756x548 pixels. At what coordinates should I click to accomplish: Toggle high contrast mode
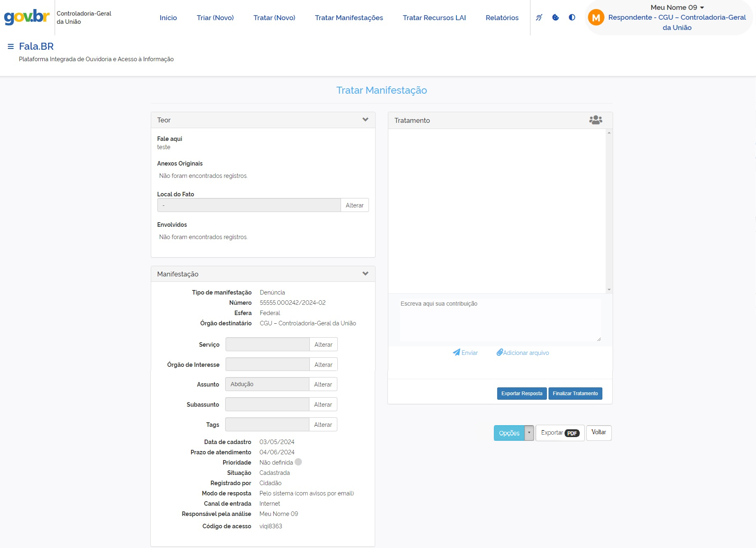click(x=572, y=17)
